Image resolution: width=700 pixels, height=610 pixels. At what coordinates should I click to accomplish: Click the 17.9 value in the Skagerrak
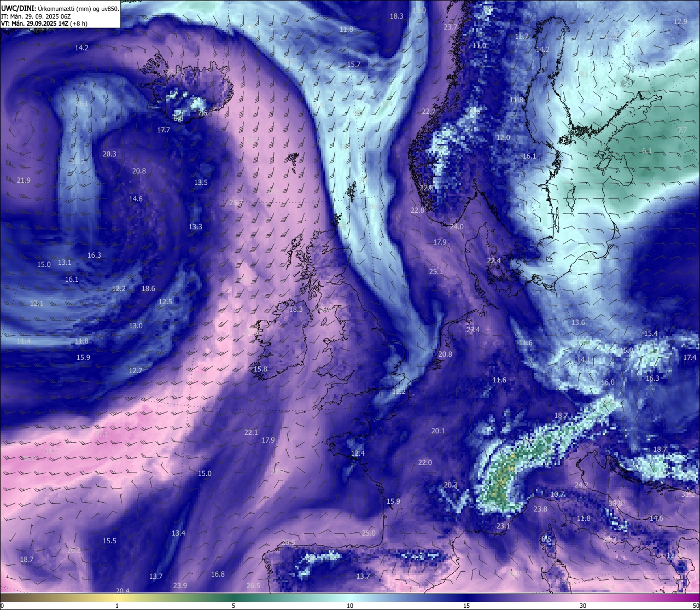440,242
